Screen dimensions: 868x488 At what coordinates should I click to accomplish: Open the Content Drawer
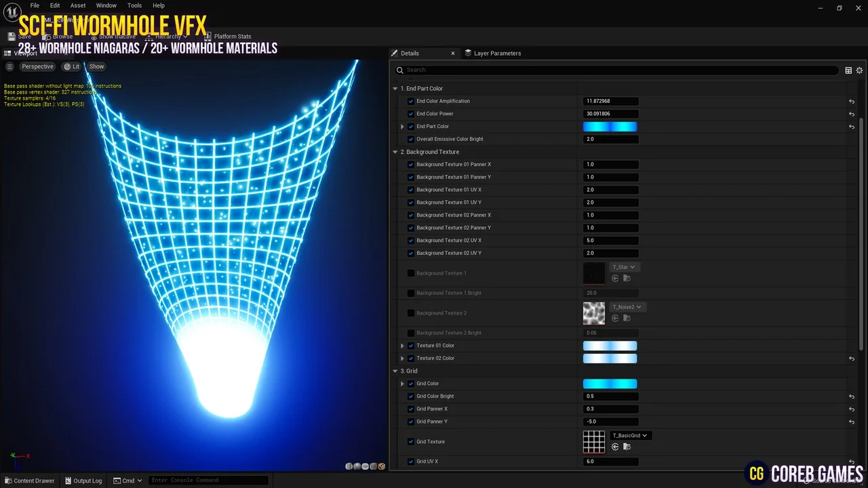click(30, 481)
